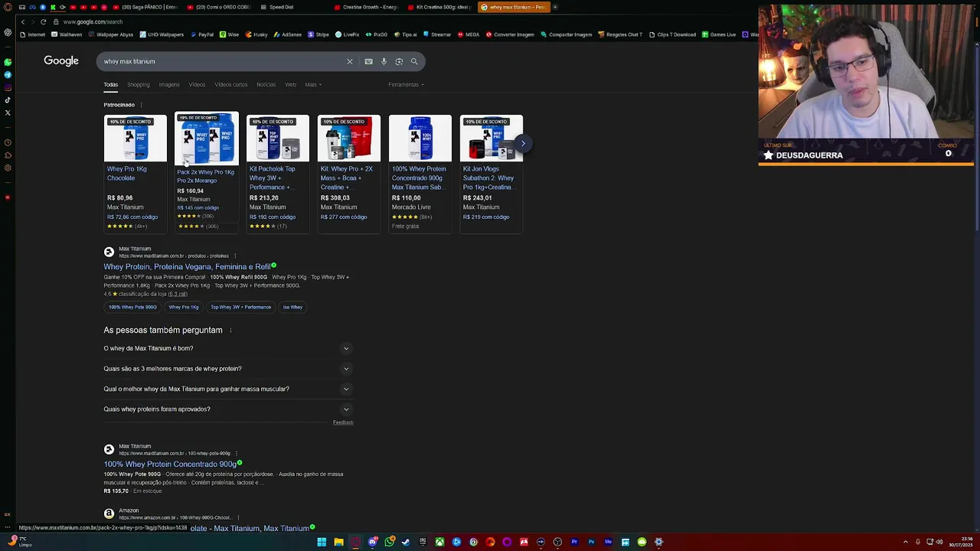Switch to the Web search tab
Image resolution: width=980 pixels, height=551 pixels.
(x=290, y=84)
